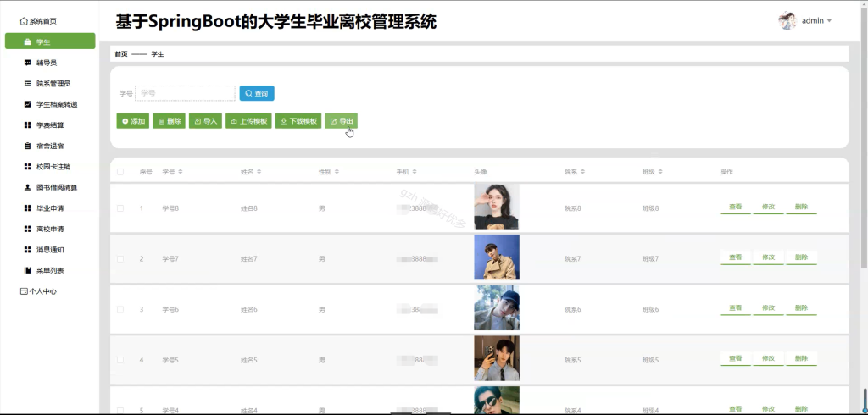Image resolution: width=868 pixels, height=415 pixels.
Task: Click the 添加 button
Action: (x=133, y=121)
